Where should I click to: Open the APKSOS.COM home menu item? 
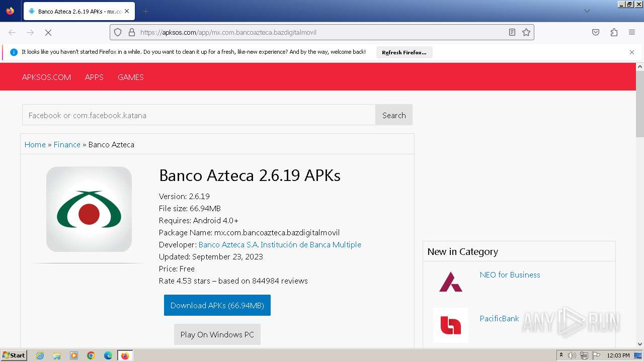pos(46,77)
